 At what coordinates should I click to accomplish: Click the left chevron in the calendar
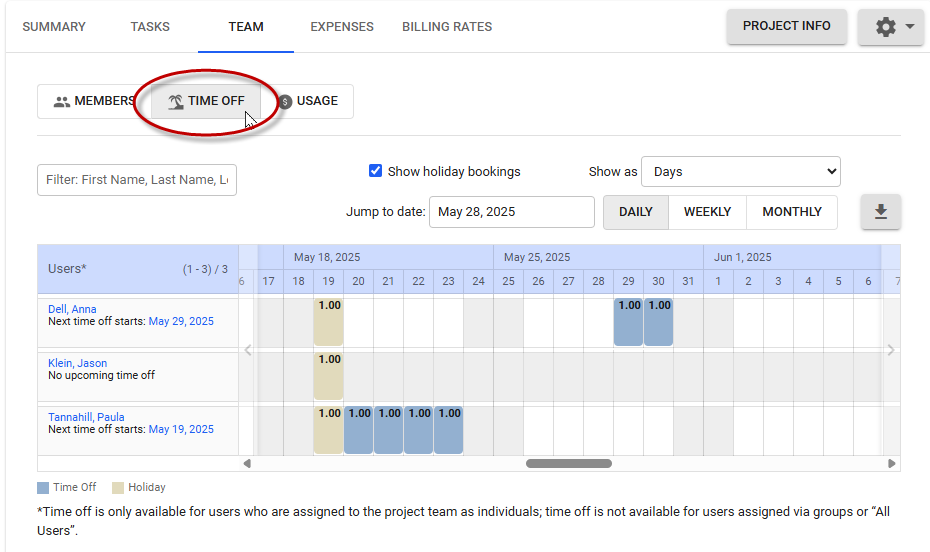[248, 350]
